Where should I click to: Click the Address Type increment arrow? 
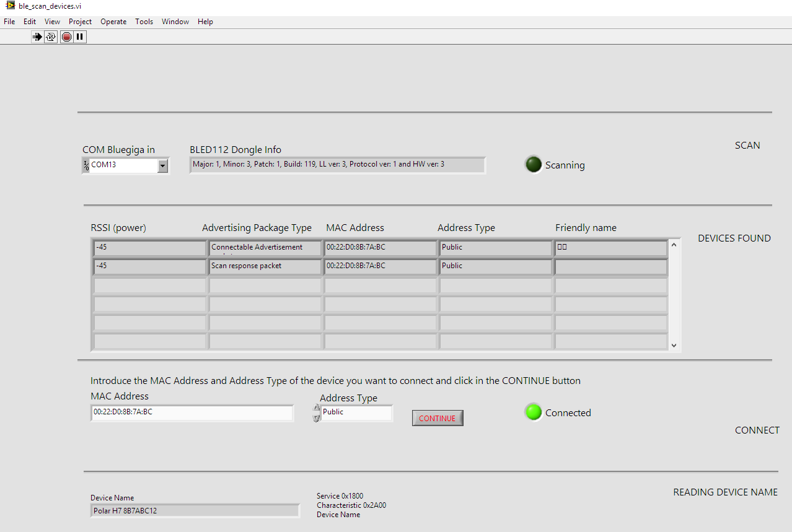point(317,409)
